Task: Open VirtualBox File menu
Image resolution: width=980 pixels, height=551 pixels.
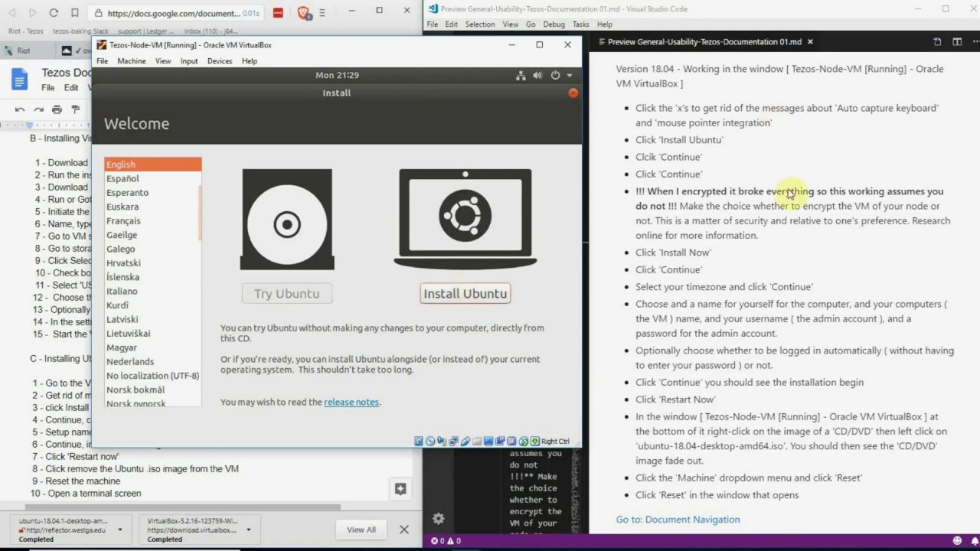Action: coord(102,61)
